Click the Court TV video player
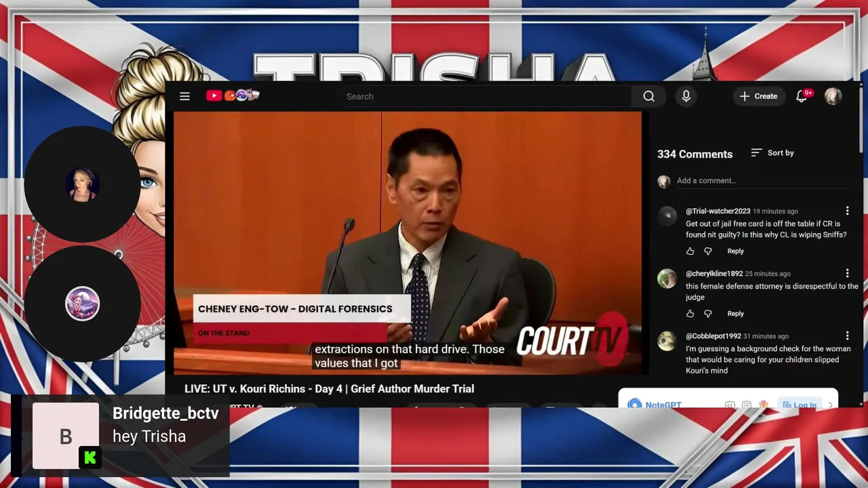This screenshot has width=868, height=488. pyautogui.click(x=408, y=243)
